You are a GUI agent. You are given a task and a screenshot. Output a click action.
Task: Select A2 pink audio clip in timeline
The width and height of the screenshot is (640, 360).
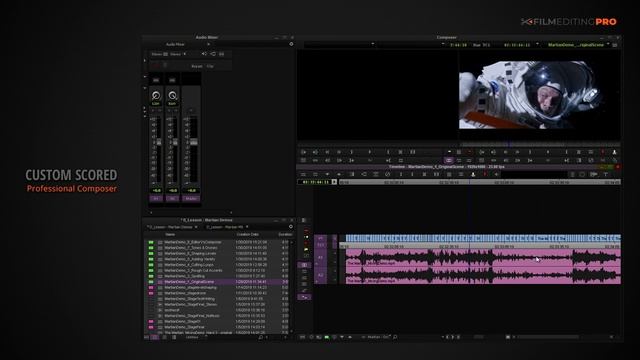click(483, 276)
